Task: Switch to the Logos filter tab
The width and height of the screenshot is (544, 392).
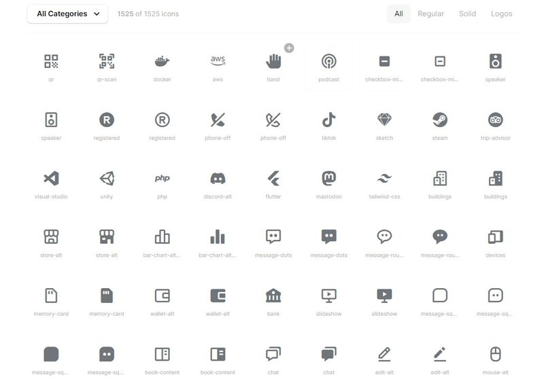Action: pyautogui.click(x=501, y=14)
